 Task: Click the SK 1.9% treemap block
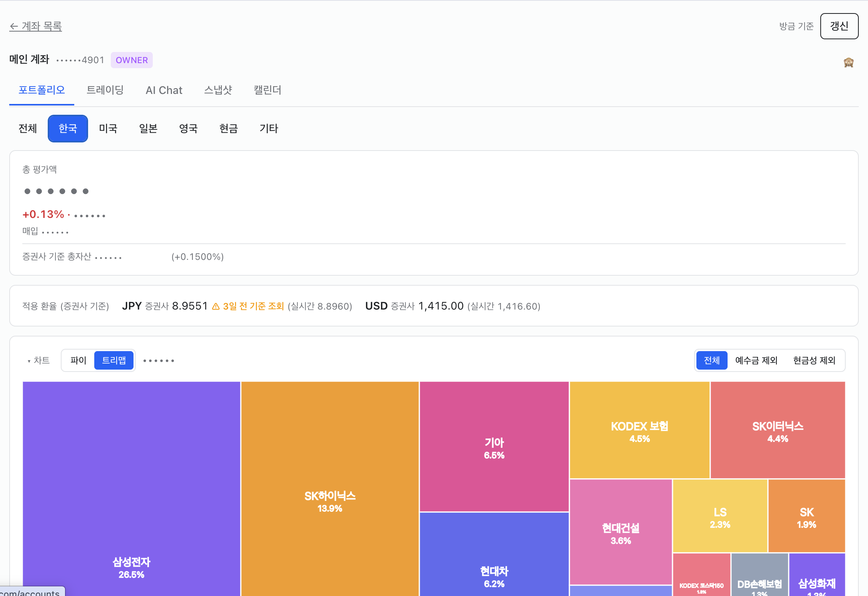[806, 516]
